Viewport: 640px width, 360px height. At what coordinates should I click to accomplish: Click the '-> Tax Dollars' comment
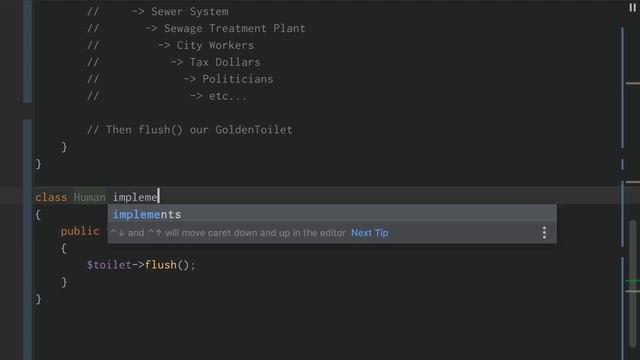216,62
